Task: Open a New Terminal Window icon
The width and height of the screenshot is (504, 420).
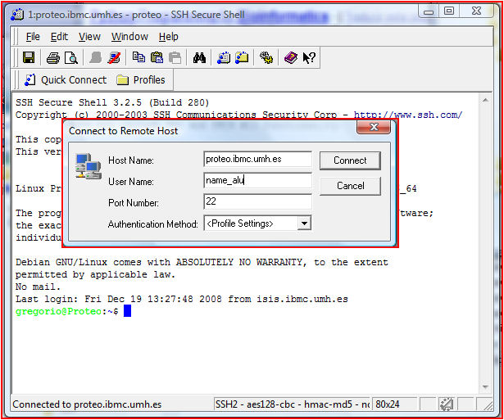Action: click(x=224, y=58)
